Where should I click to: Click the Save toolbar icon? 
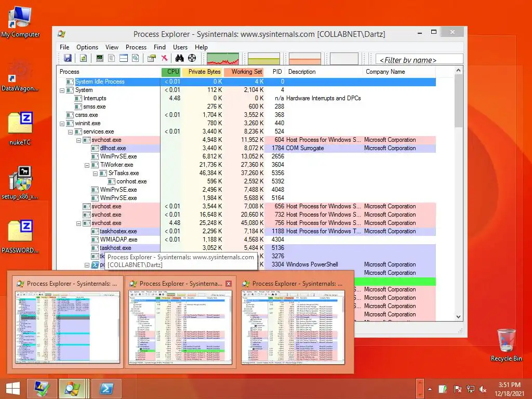click(x=68, y=58)
